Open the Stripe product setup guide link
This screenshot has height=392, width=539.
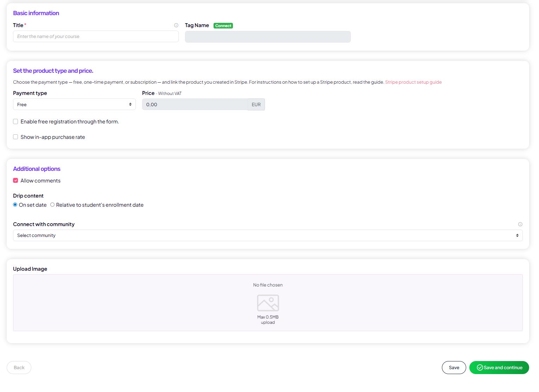click(413, 82)
